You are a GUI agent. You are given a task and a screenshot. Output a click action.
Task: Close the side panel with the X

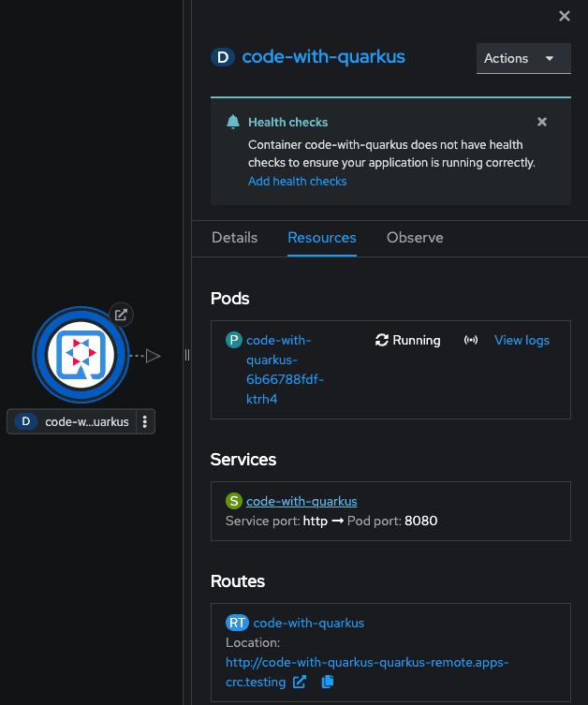[565, 16]
